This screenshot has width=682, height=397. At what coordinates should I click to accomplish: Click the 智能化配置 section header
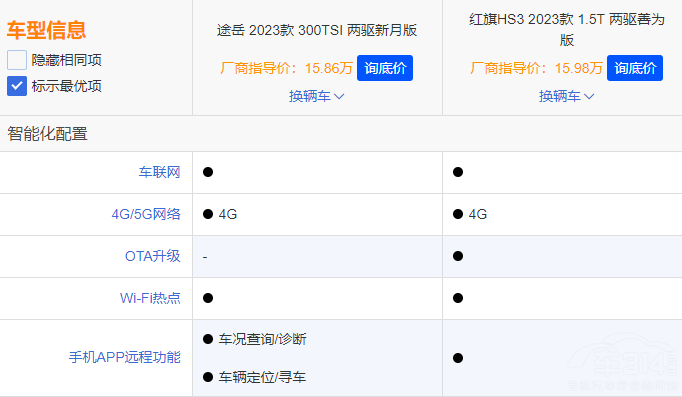(47, 133)
